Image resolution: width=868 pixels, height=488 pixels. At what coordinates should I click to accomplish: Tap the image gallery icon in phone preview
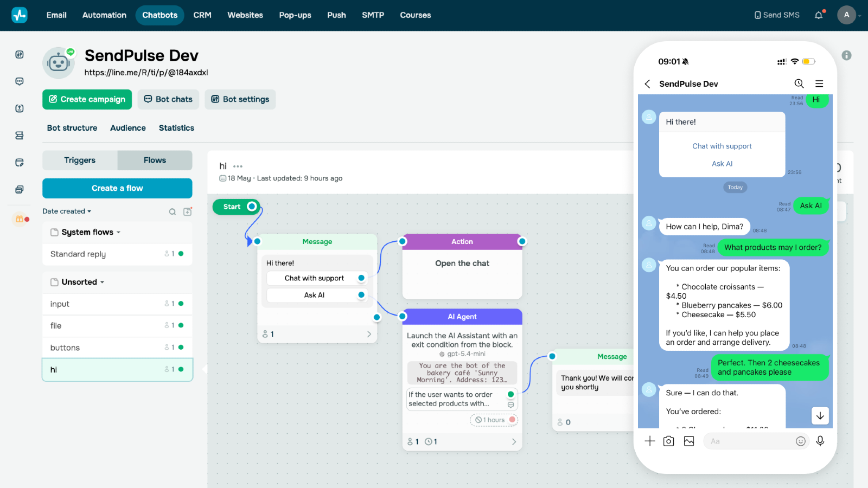click(689, 441)
